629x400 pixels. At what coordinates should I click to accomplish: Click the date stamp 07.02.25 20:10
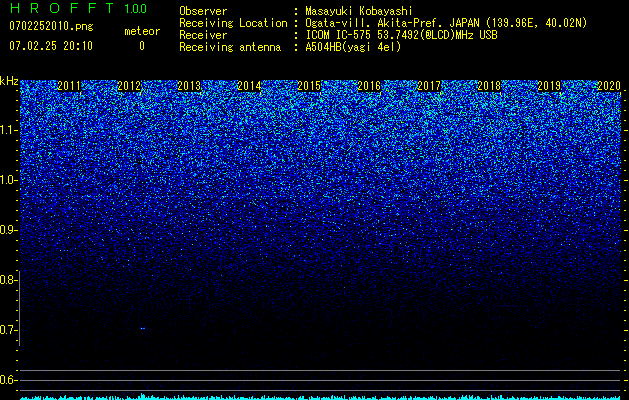tap(51, 46)
